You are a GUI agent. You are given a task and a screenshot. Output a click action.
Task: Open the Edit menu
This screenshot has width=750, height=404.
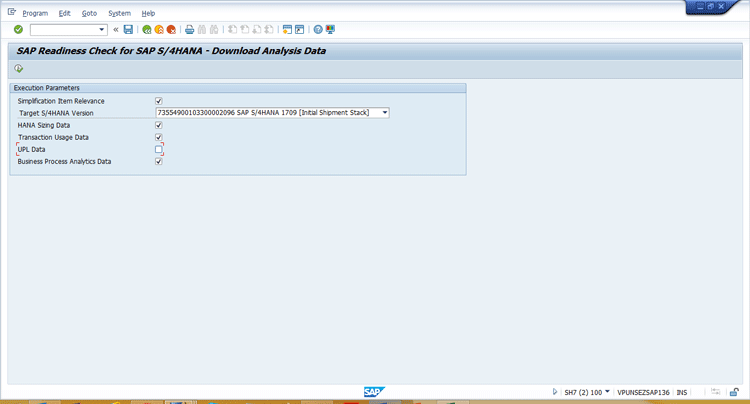[x=65, y=13]
